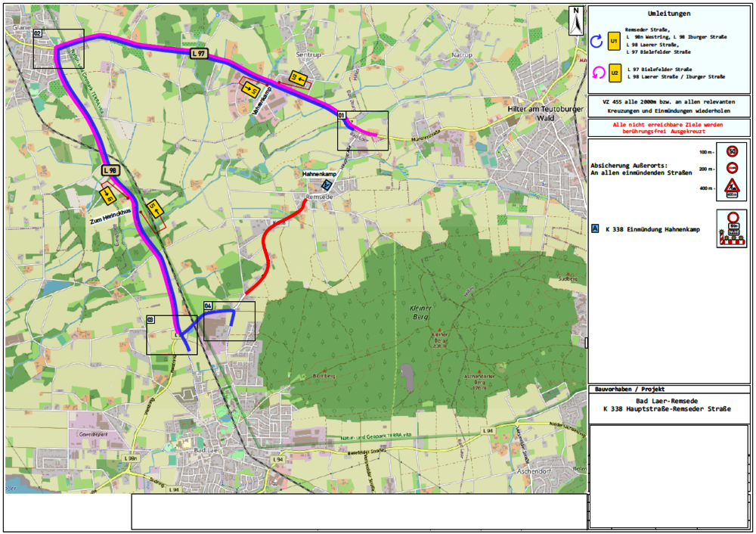Click the north arrow compass icon
Screen dimensions: 756x534
[x=576, y=20]
